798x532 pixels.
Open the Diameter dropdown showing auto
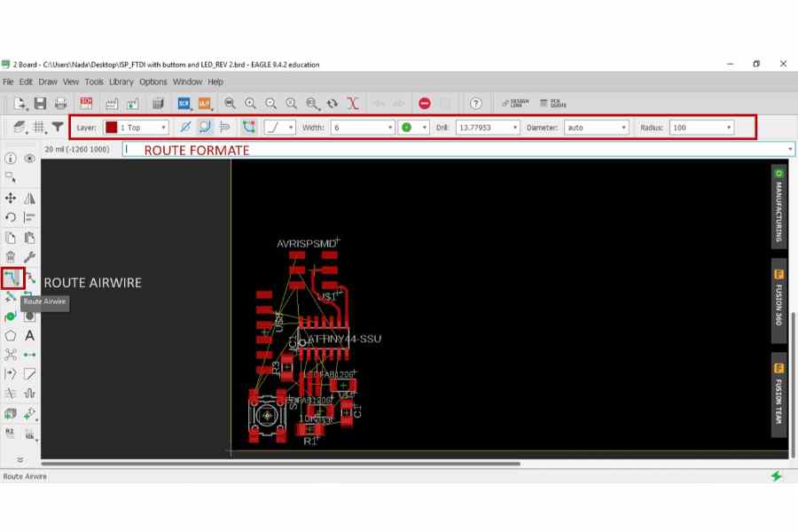597,128
